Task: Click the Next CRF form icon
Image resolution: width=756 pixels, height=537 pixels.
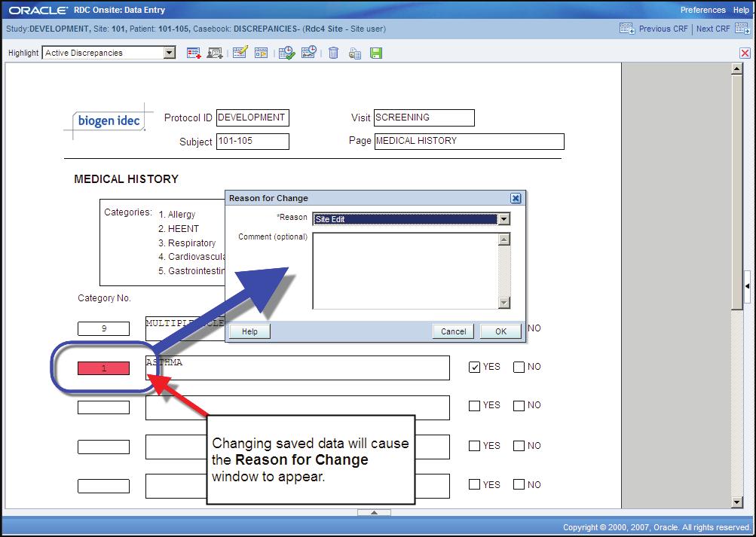Action: [742, 29]
